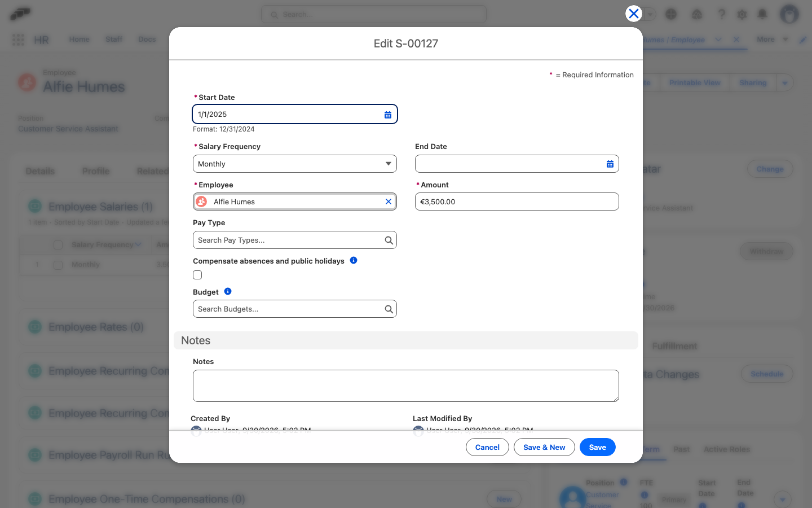This screenshot has width=812, height=508.
Task: Switch to the Profile tab
Action: point(96,171)
